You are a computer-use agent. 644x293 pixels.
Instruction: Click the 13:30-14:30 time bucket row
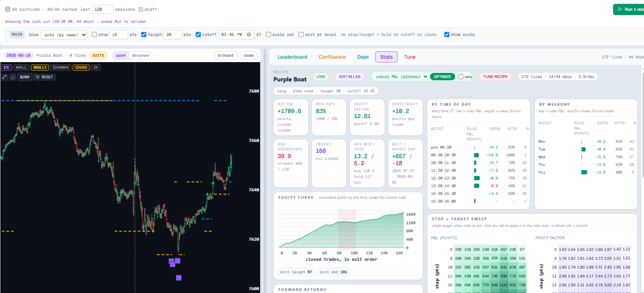coord(480,186)
